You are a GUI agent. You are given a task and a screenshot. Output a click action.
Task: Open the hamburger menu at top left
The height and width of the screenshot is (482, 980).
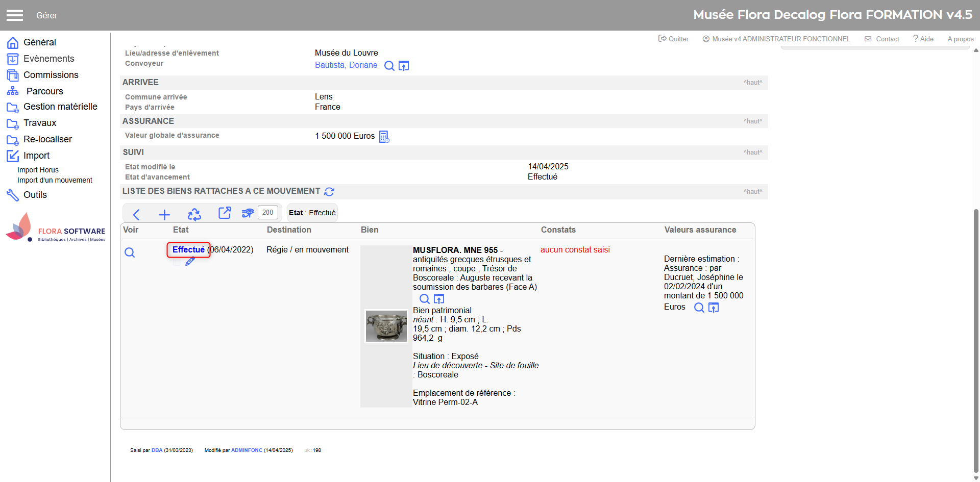point(15,15)
